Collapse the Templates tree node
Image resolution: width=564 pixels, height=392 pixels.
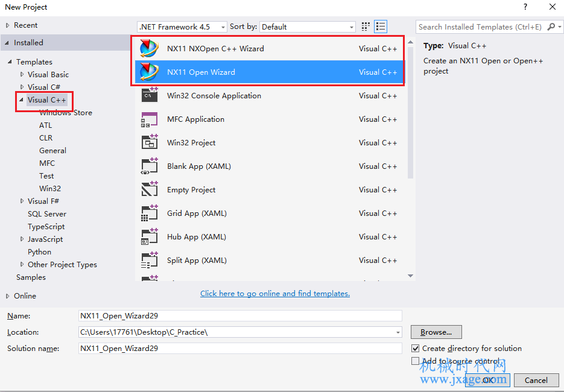[x=10, y=62]
